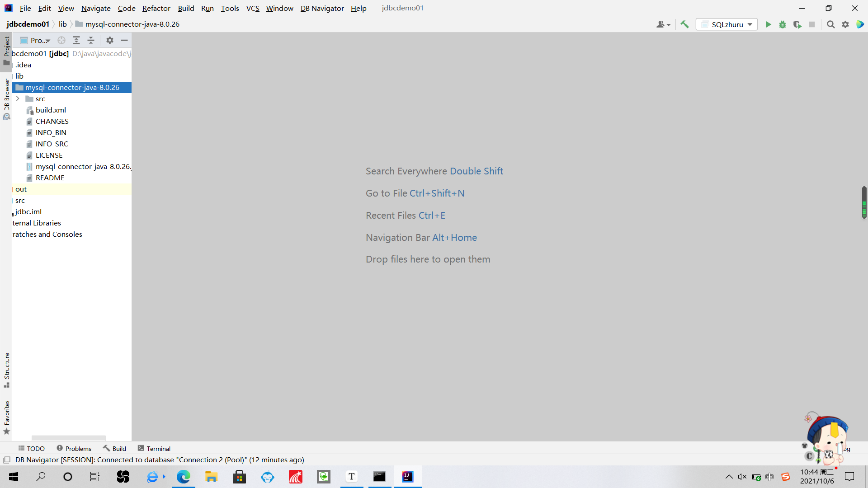Screen dimensions: 868x488
Task: Run SQLzhuru with Coverage
Action: (x=797, y=24)
